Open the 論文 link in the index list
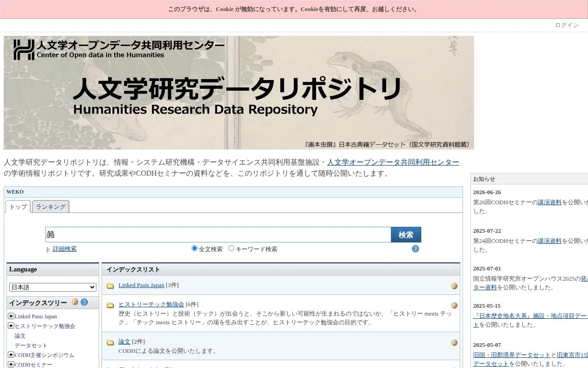The width and height of the screenshot is (588, 368). tap(124, 342)
